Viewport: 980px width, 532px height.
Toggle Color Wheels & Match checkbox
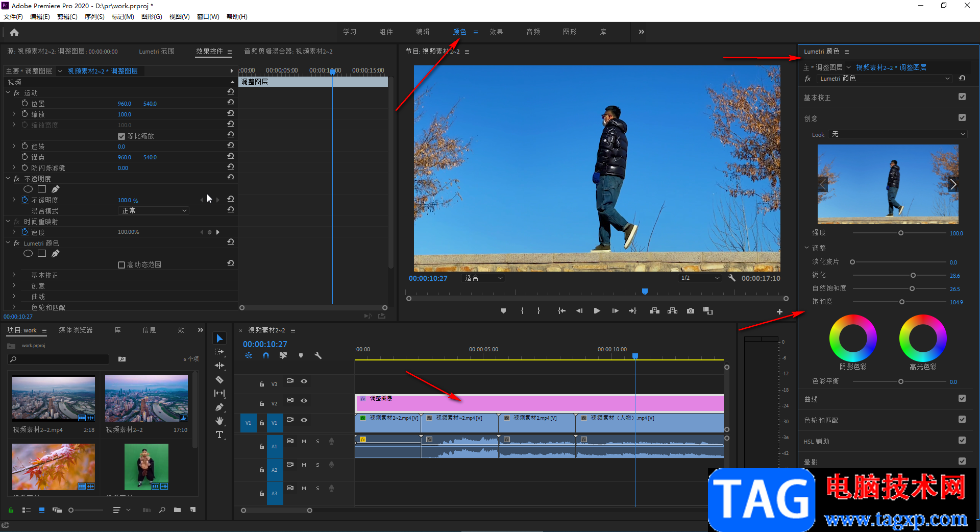[x=962, y=419]
